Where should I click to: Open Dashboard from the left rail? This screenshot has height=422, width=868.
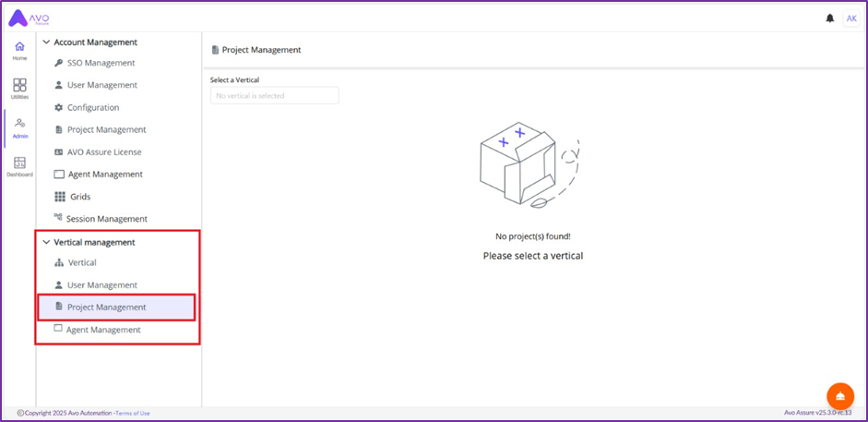19,166
